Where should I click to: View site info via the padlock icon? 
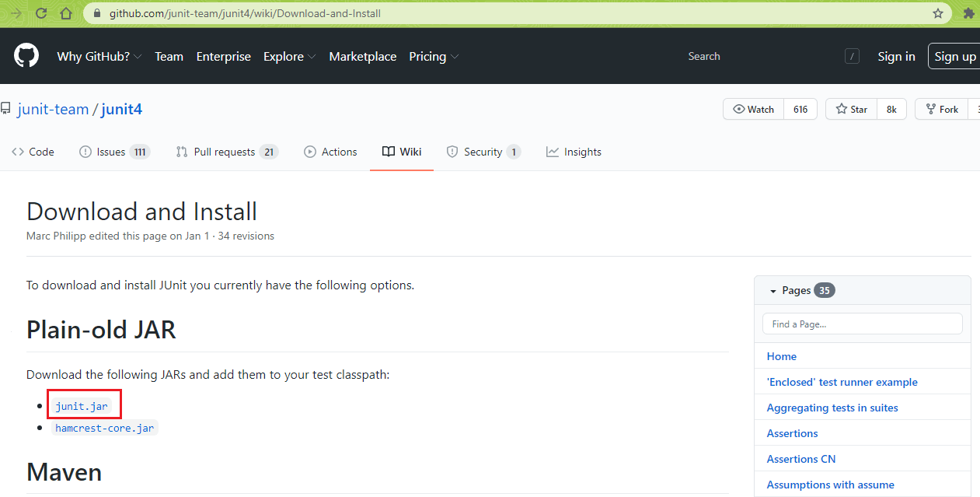point(97,13)
